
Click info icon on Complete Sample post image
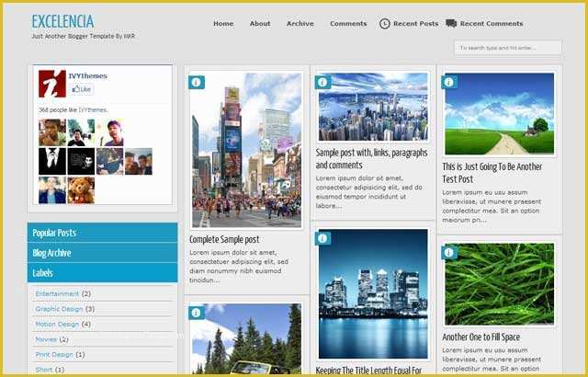196,82
